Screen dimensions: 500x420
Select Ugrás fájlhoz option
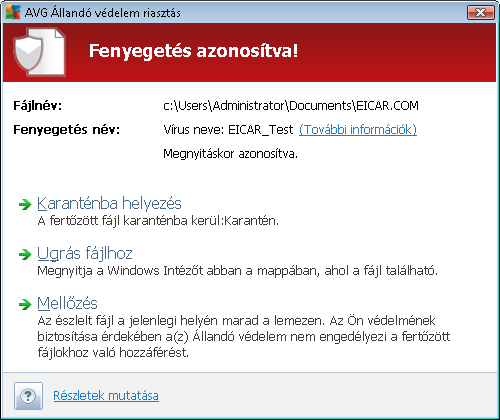click(x=85, y=254)
